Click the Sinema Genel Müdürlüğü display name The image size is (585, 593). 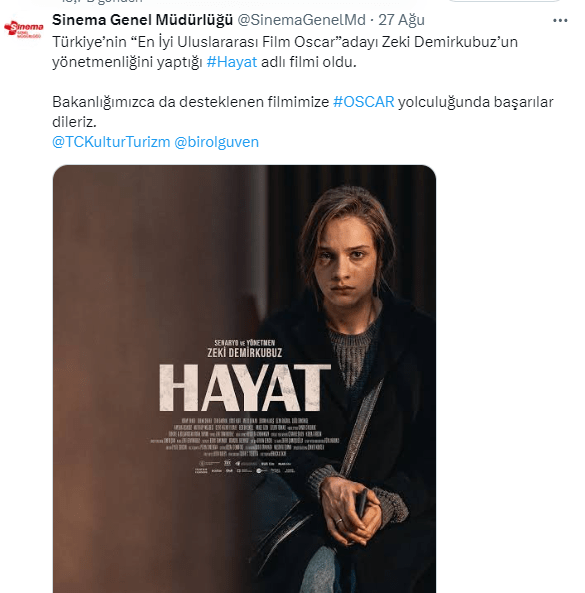[142, 20]
